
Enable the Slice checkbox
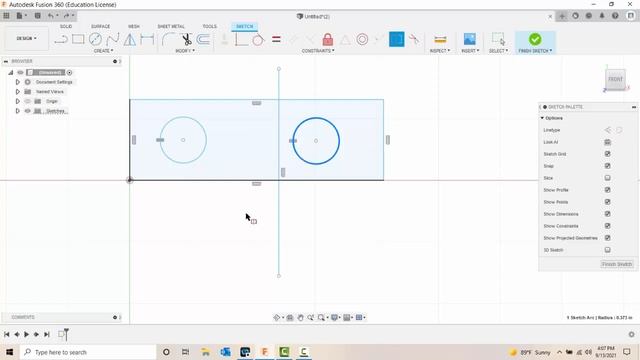607,178
